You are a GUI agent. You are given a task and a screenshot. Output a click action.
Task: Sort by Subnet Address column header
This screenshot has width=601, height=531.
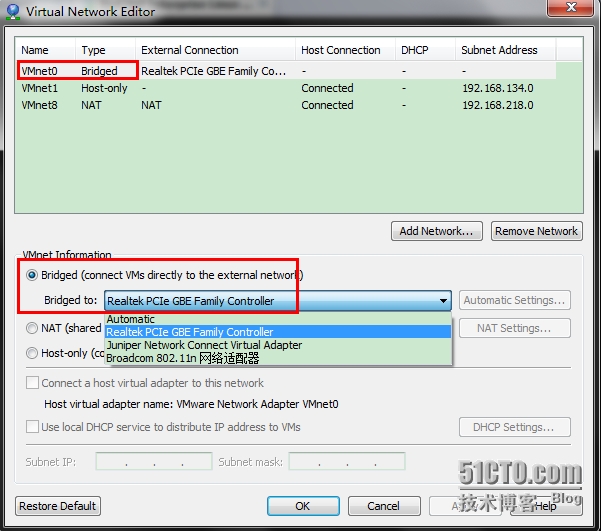click(506, 50)
